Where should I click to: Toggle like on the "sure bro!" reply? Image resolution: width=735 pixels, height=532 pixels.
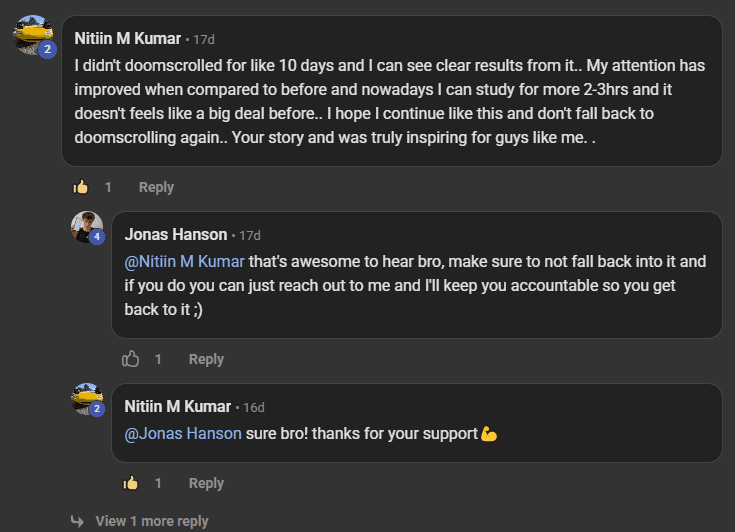click(130, 483)
